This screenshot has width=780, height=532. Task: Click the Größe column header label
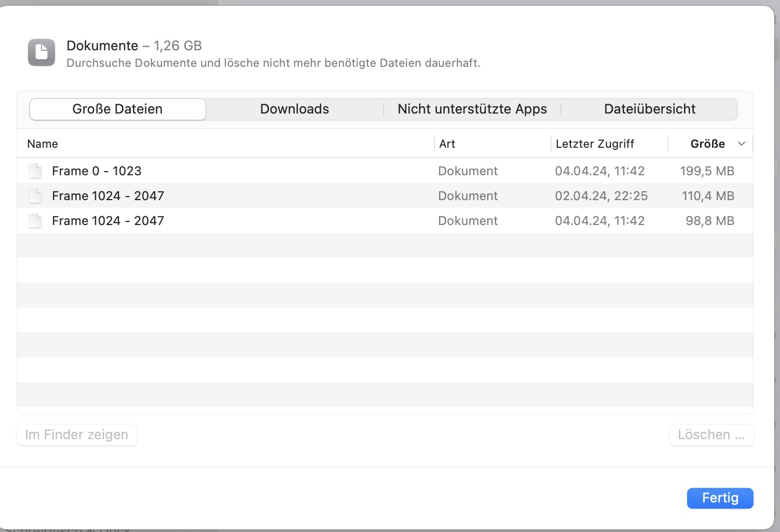point(707,144)
